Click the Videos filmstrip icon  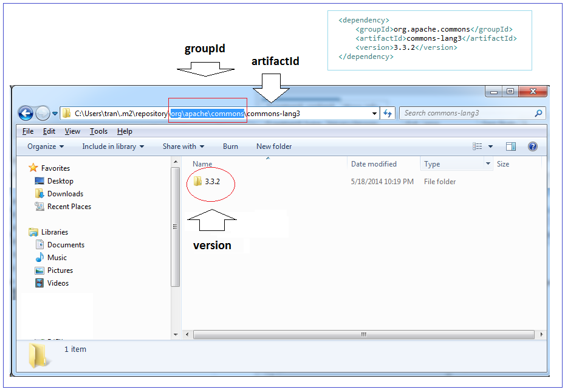[x=39, y=283]
